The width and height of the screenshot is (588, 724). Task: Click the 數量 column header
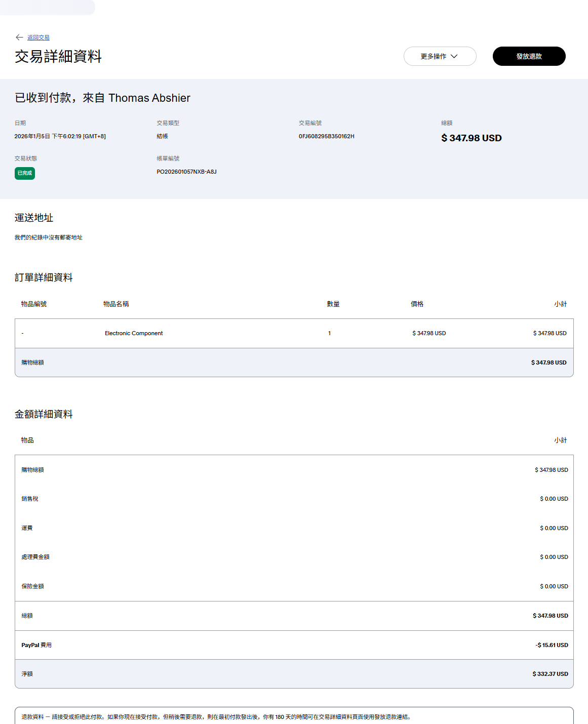(x=333, y=304)
